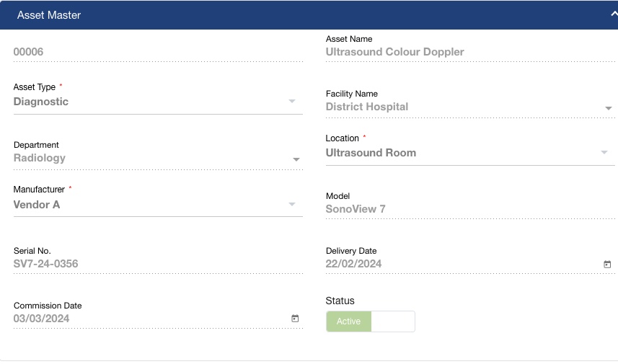Click the Delivery Date label

[351, 251]
